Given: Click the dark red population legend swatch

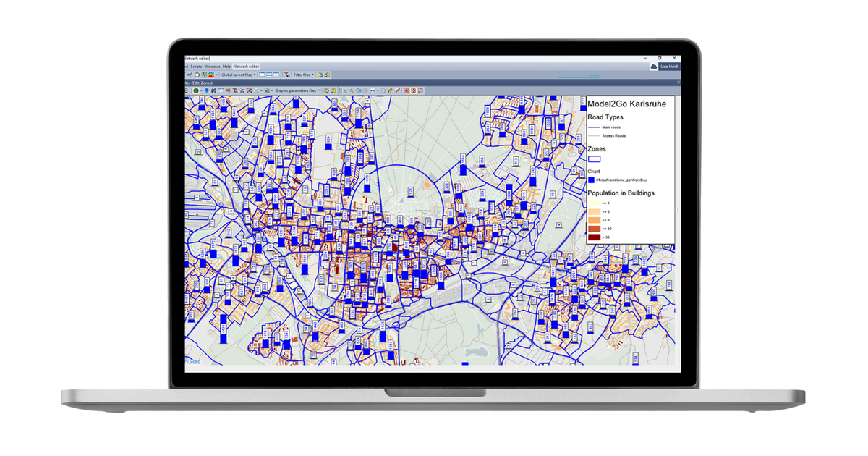Looking at the screenshot, I should 595,237.
